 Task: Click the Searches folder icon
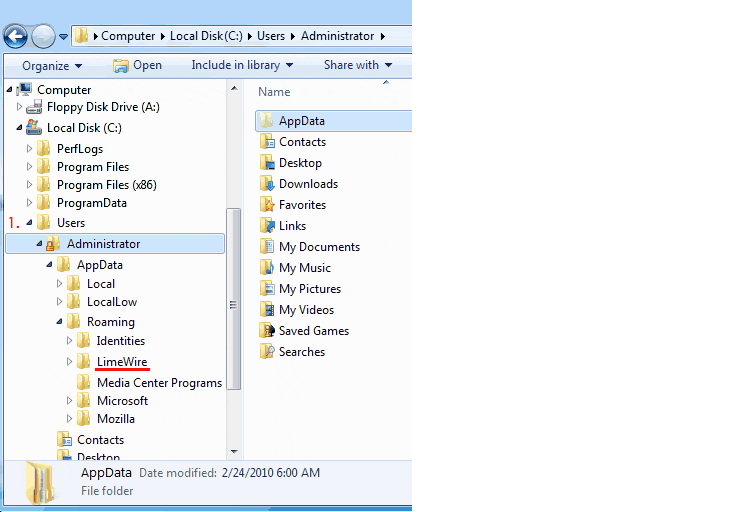click(x=267, y=352)
